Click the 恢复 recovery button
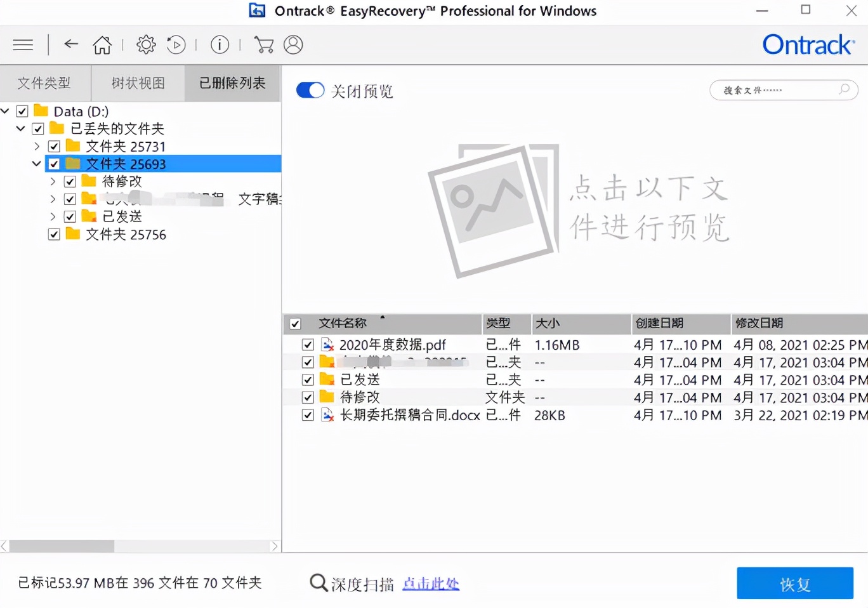This screenshot has width=868, height=608. pos(794,583)
